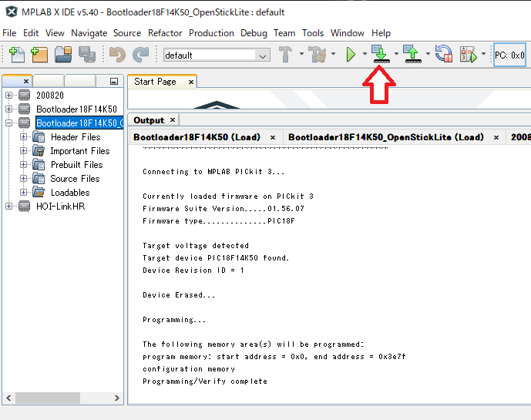Click the 200820 project chip icon
Screen dimensions: 531x420
(25, 96)
